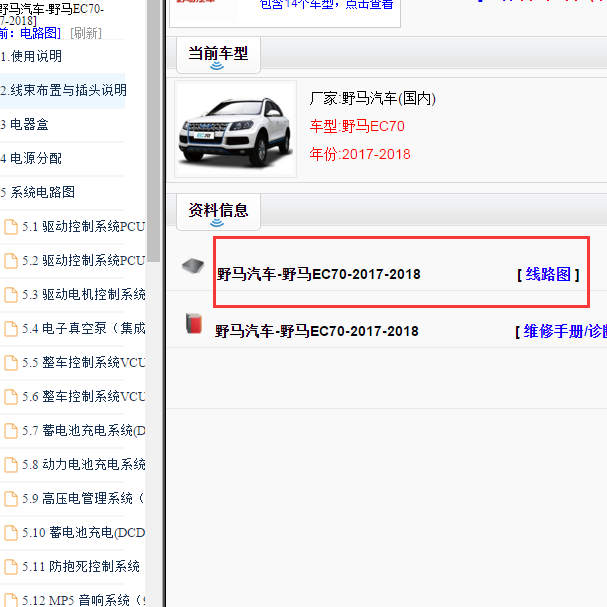Open 5.7 蓄电池充电系统 diagram
This screenshot has height=607, width=607.
point(84,431)
